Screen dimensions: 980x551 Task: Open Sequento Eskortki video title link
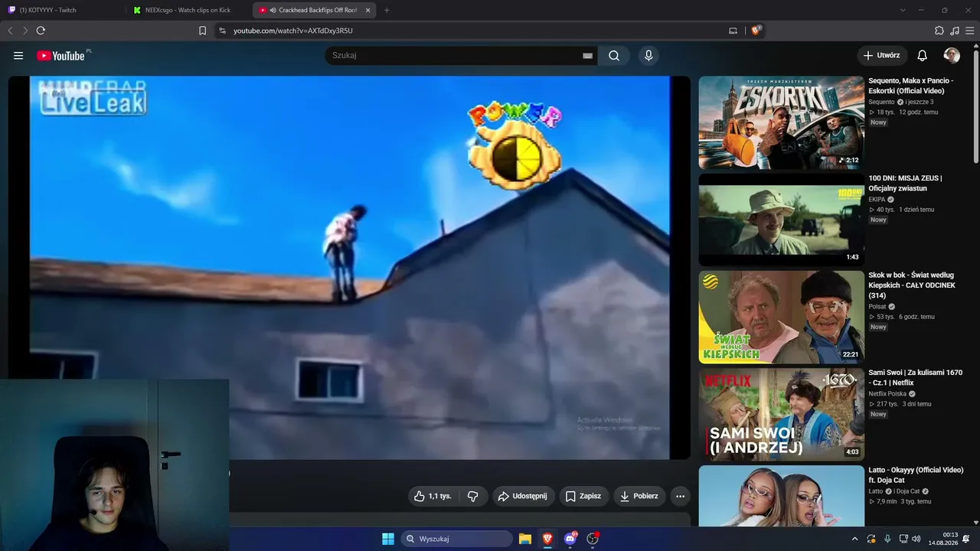coord(911,86)
